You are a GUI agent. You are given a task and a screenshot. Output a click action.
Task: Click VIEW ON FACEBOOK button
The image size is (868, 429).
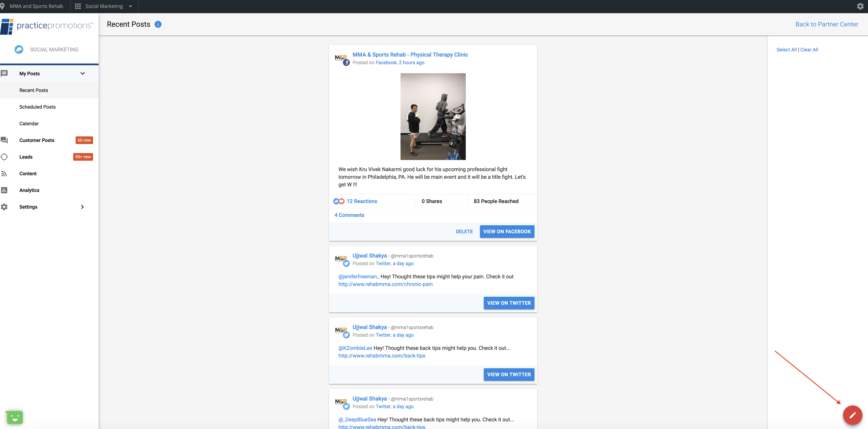507,232
